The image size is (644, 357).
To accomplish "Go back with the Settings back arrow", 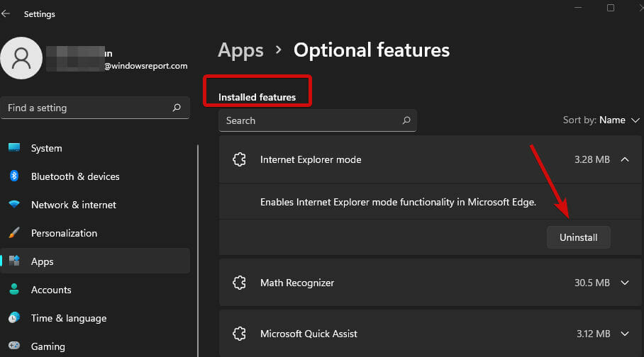I will pyautogui.click(x=6, y=14).
